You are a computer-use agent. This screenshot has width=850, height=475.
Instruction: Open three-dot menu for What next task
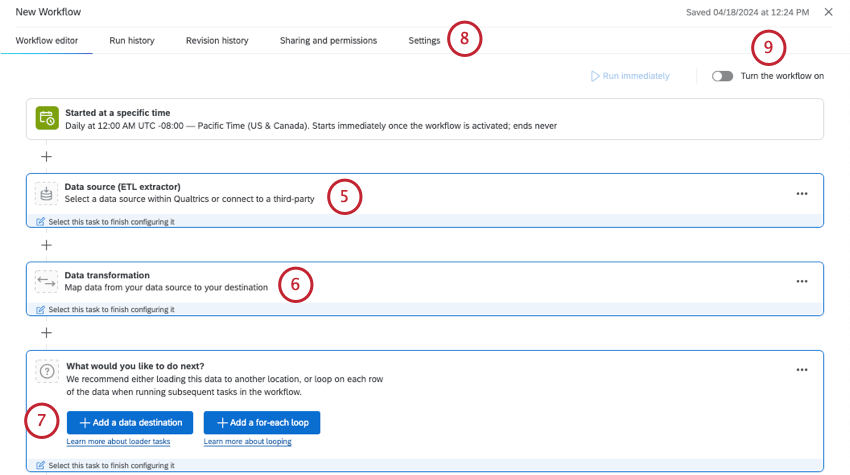(802, 370)
